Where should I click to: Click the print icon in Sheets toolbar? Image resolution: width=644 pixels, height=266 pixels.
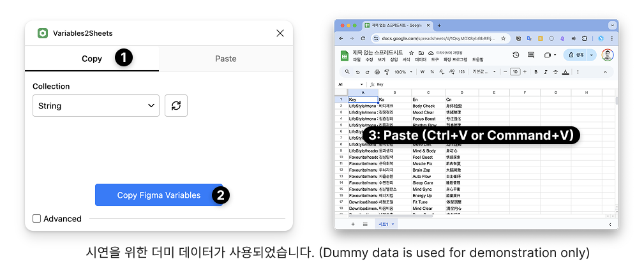pos(377,72)
